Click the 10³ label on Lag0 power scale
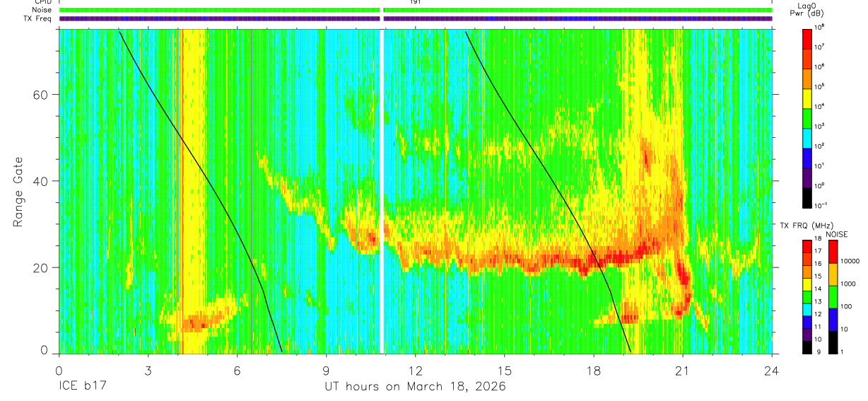 click(x=820, y=126)
